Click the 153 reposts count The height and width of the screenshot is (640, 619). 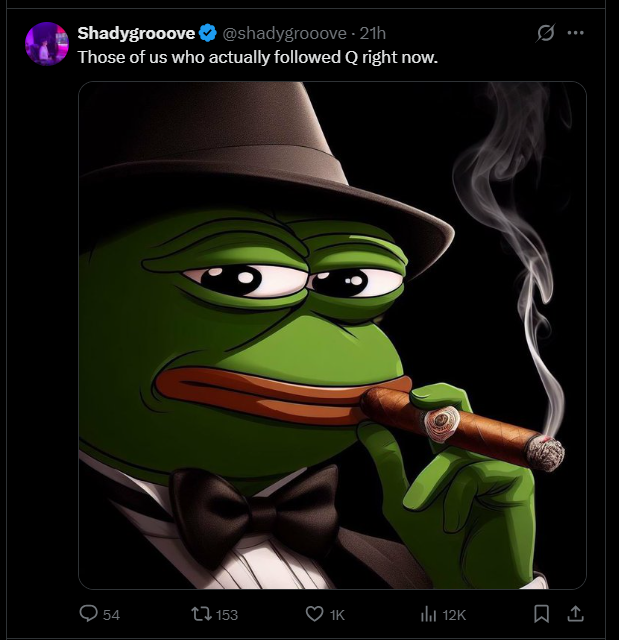click(227, 615)
